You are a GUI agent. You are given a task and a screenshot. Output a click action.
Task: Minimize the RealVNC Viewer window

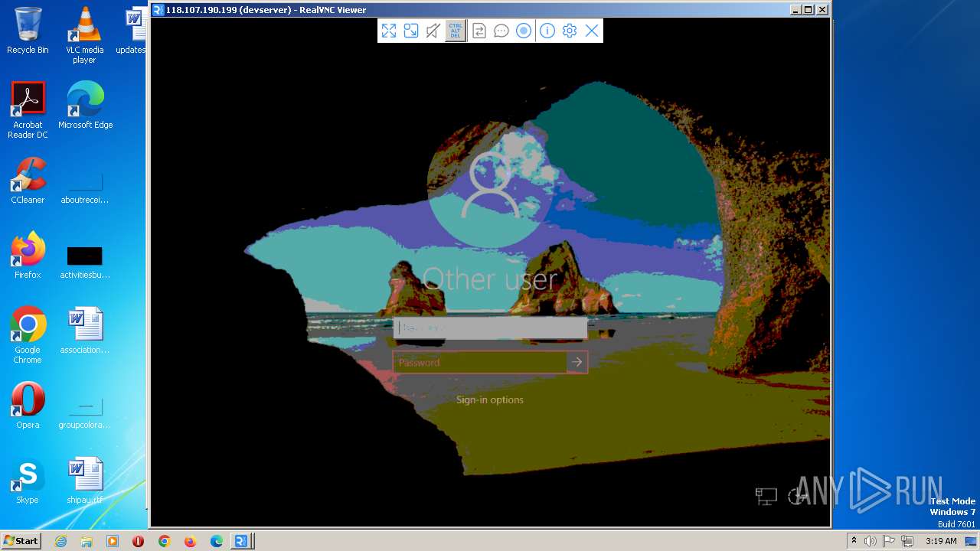coord(795,10)
